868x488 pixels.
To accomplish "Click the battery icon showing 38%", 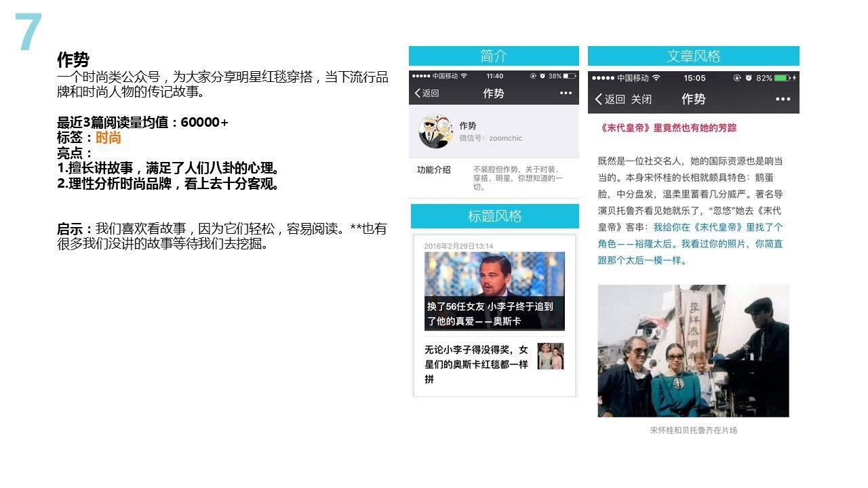I will click(570, 76).
